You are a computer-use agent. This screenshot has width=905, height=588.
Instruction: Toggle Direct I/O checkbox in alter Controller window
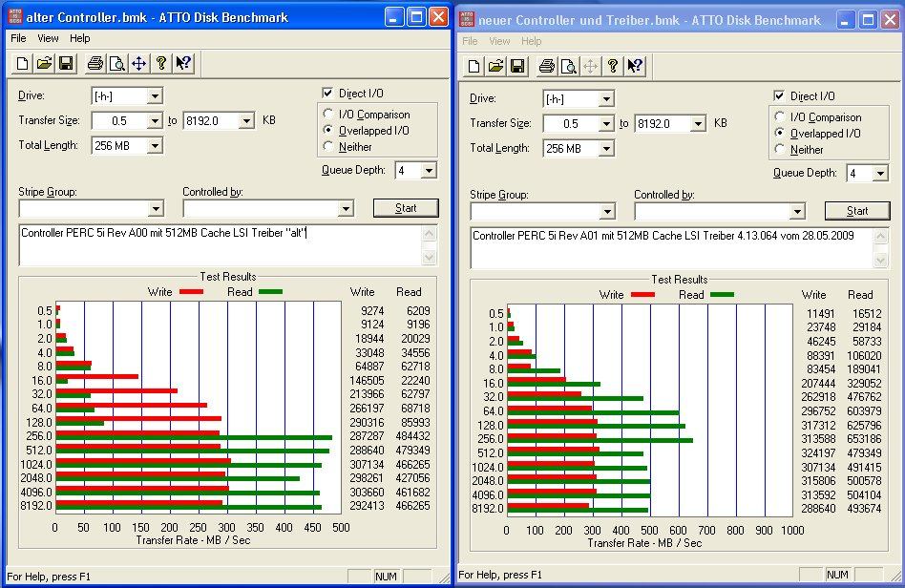327,93
